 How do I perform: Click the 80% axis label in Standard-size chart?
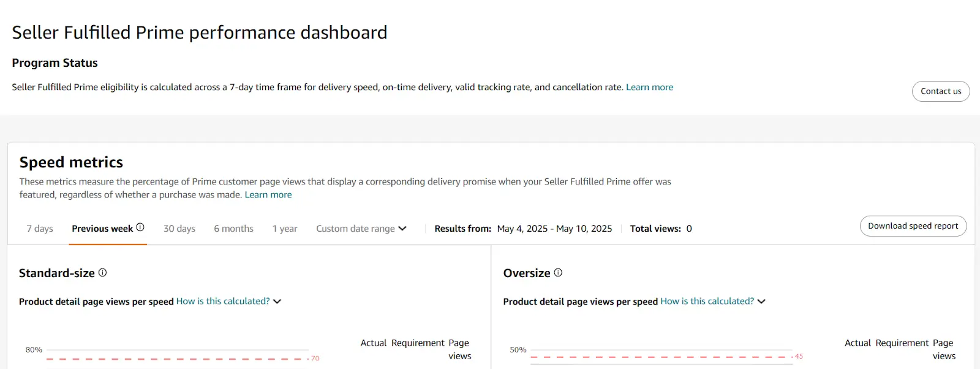34,350
